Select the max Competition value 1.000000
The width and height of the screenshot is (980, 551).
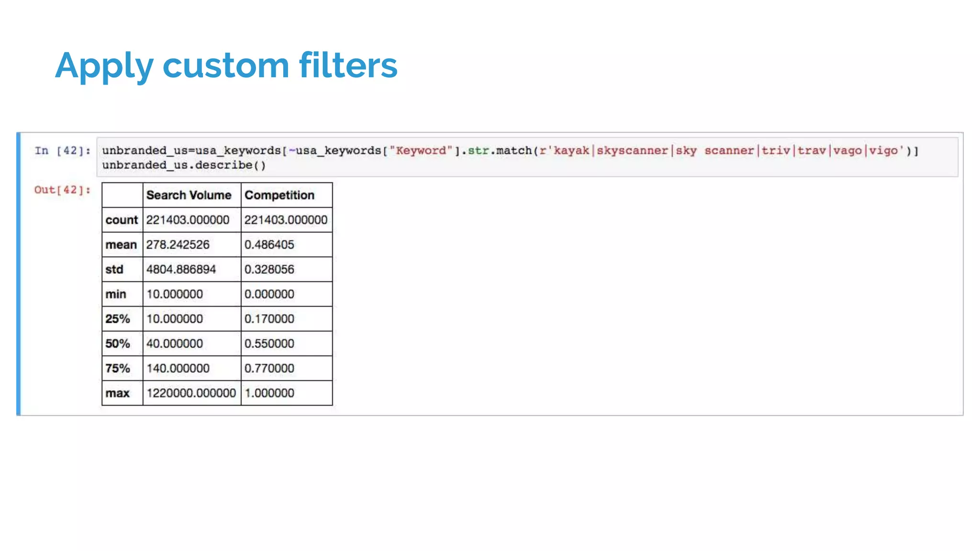coord(269,393)
